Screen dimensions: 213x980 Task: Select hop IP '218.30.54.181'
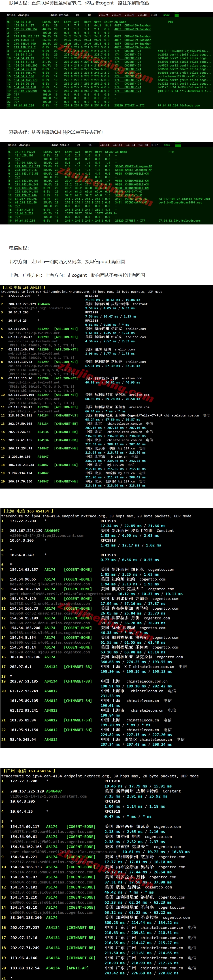click(20, 415)
